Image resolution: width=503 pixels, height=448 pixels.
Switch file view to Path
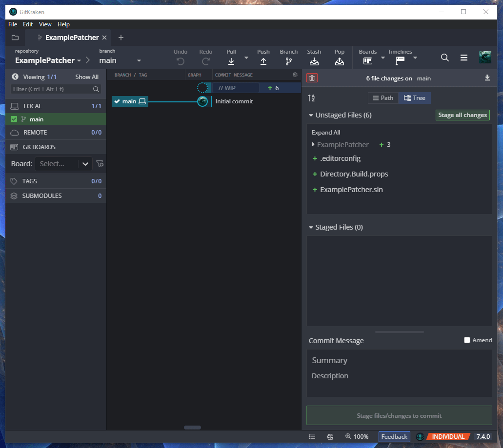383,97
